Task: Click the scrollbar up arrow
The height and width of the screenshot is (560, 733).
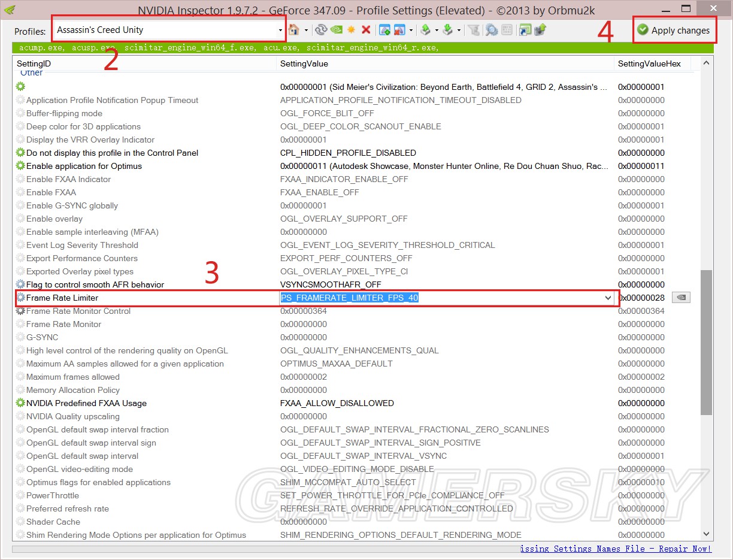Action: coord(706,63)
